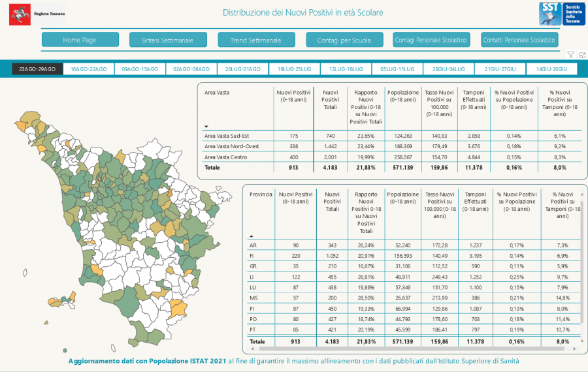Open Contagi per Scuola page
The width and height of the screenshot is (588, 372).
[x=344, y=40]
